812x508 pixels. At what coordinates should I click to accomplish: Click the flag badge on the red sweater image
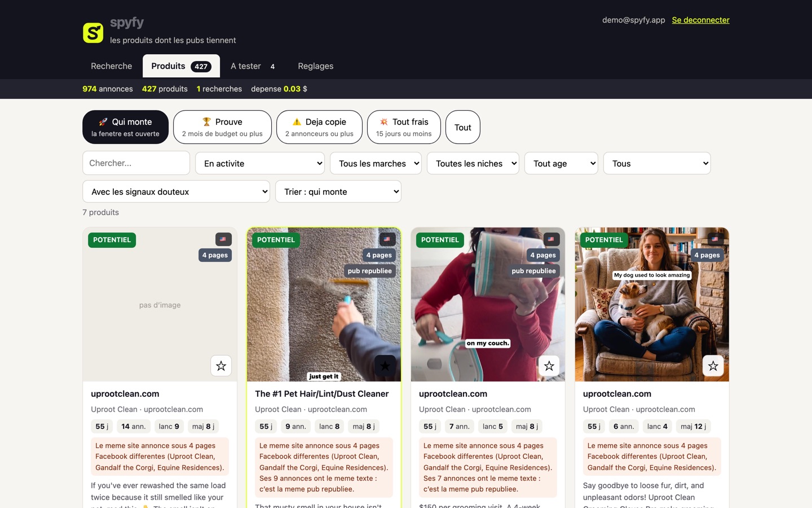click(551, 239)
